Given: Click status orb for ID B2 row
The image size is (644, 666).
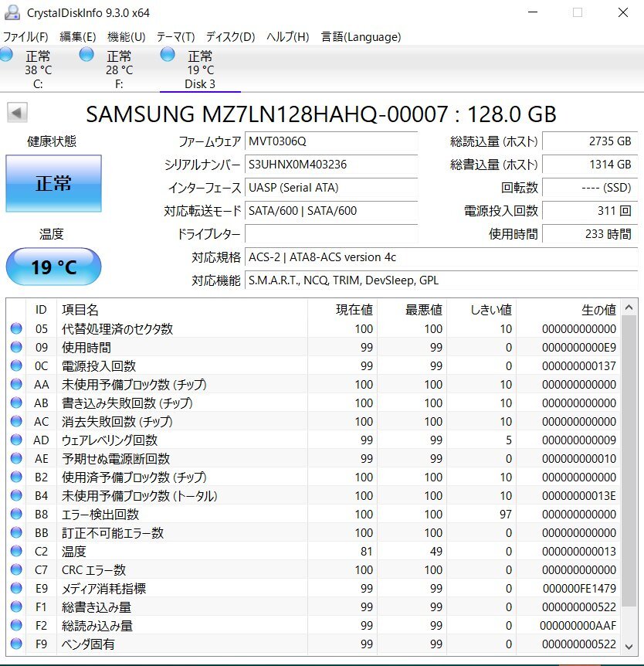Looking at the screenshot, I should [16, 477].
